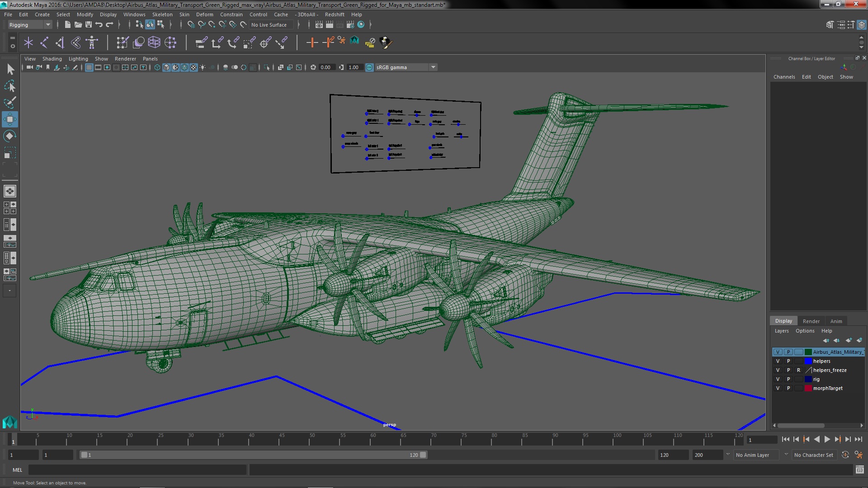This screenshot has height=488, width=868.
Task: Click the New Scene icon
Action: coord(67,24)
